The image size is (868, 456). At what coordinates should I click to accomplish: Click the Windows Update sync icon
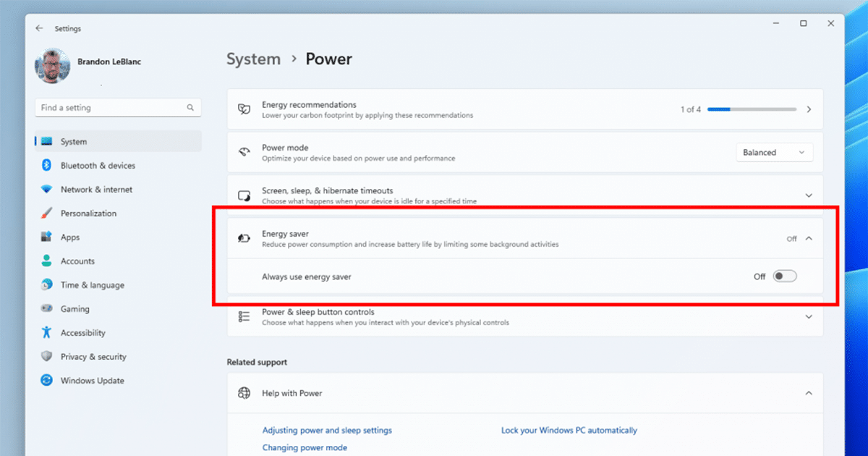point(46,381)
